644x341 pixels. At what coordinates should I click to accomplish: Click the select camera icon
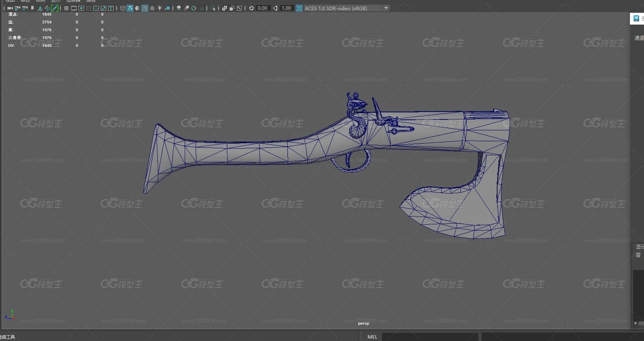point(10,8)
